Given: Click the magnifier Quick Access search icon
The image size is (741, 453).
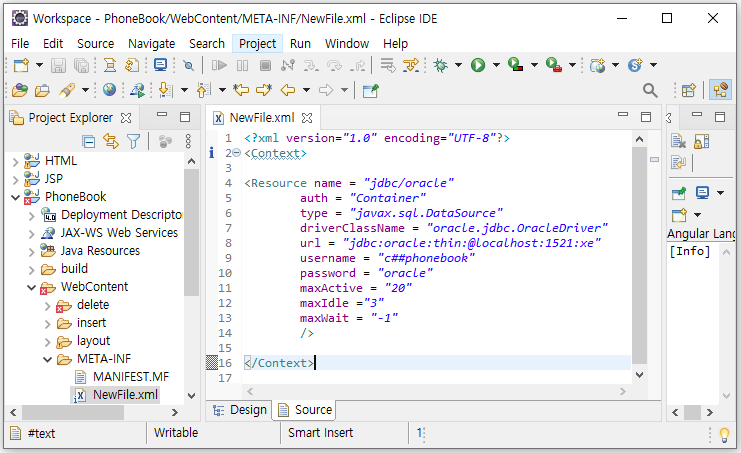Looking at the screenshot, I should point(650,90).
